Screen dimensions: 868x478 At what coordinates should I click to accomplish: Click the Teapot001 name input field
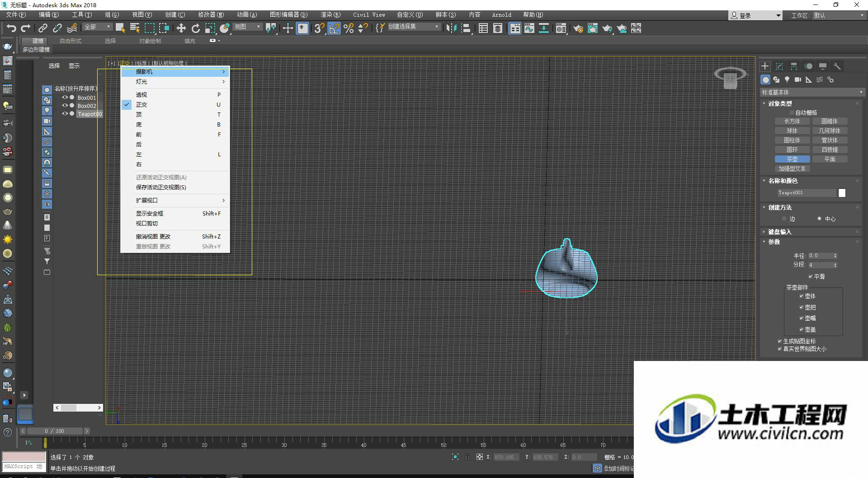[807, 193]
